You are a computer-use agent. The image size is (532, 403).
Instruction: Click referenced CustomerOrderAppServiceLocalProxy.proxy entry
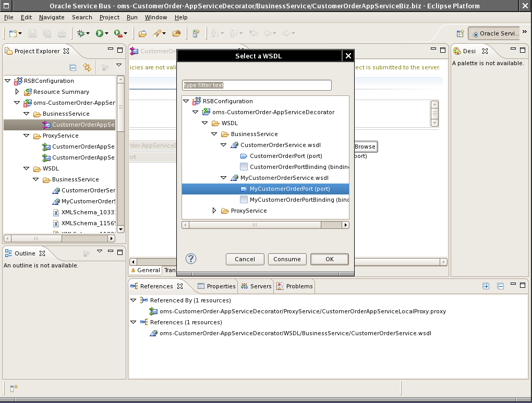[x=297, y=311]
